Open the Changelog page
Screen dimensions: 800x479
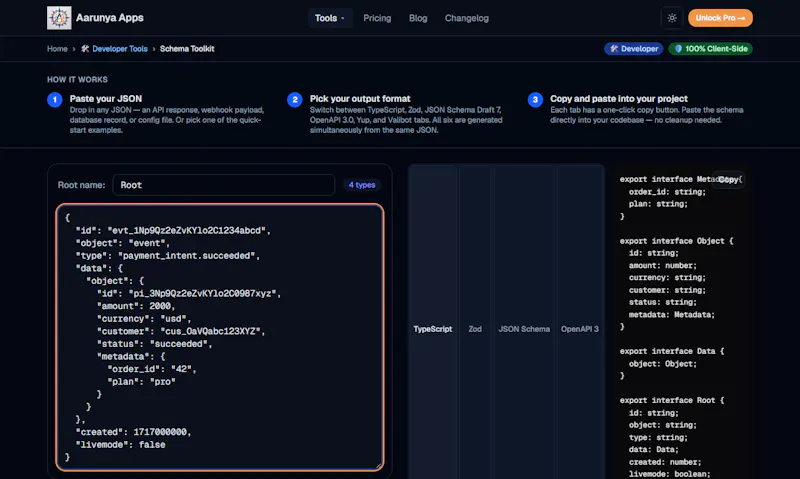[466, 18]
